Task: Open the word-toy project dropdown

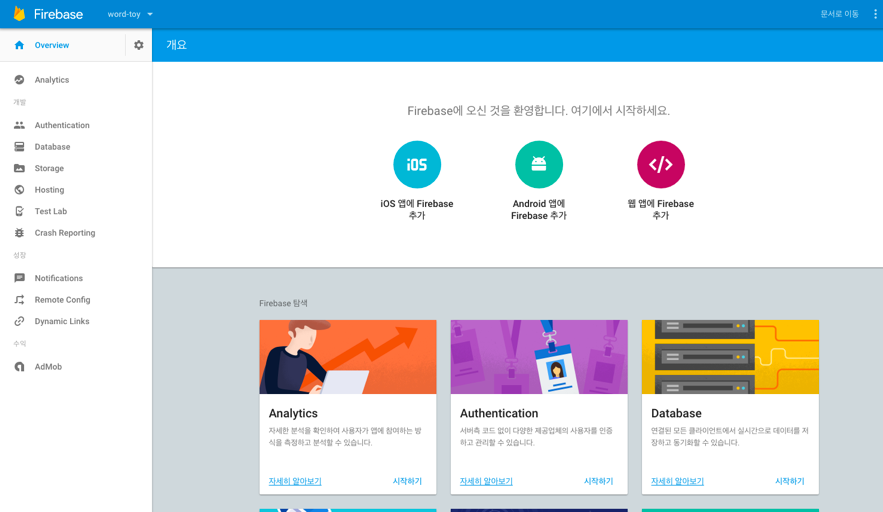Action: coord(130,14)
